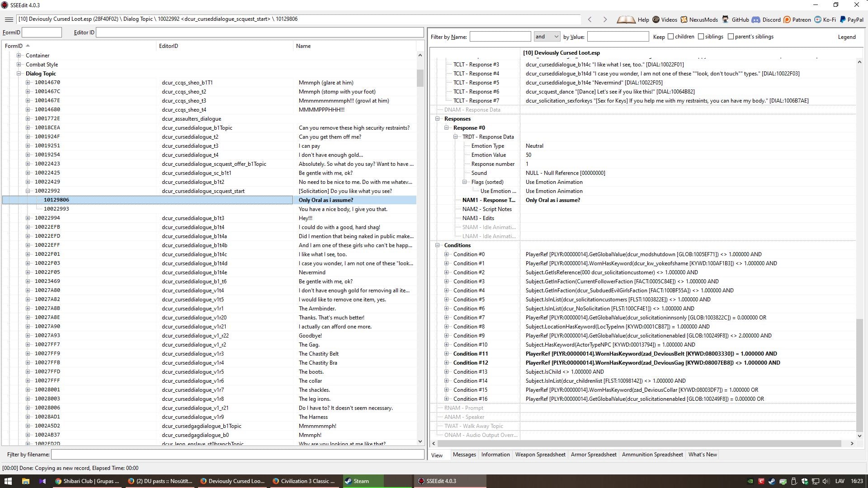Open Windows Start menu
Screen dimensions: 868x488
coord(8,481)
